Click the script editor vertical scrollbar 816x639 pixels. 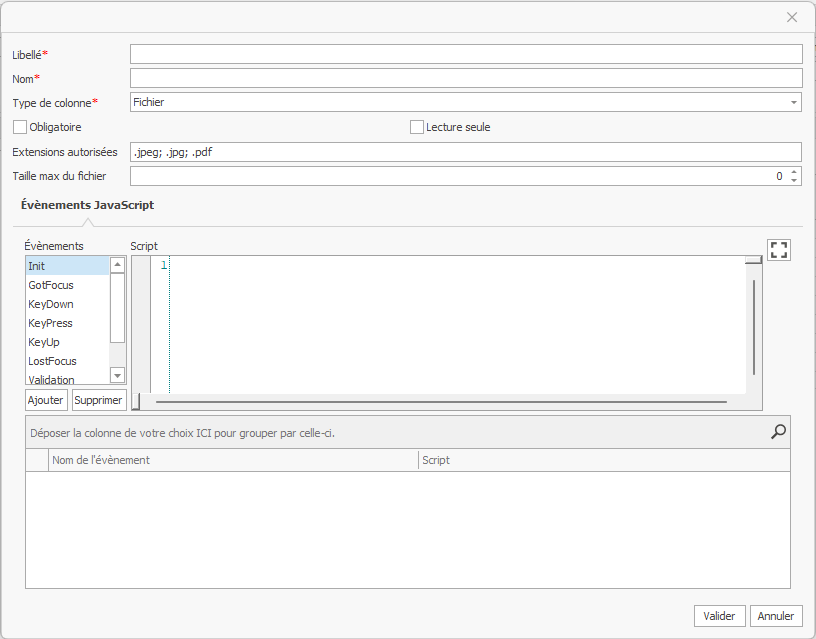[x=754, y=325]
